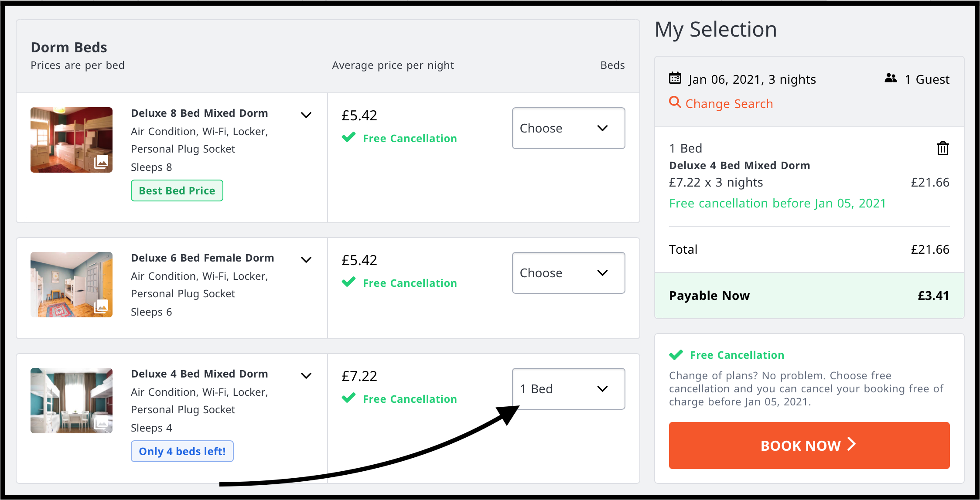980x500 pixels.
Task: Open gallery icon on 4 Bed Mixed Dorm photo
Action: pos(101,423)
